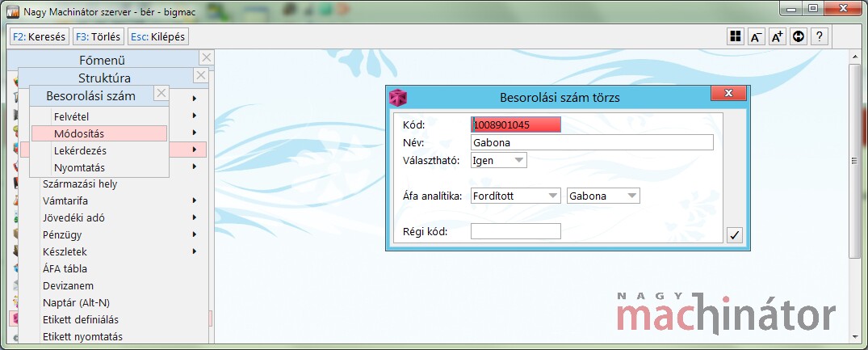Screen dimensions: 868x350
Task: Expand the Készletek submenu
Action: pyautogui.click(x=195, y=252)
